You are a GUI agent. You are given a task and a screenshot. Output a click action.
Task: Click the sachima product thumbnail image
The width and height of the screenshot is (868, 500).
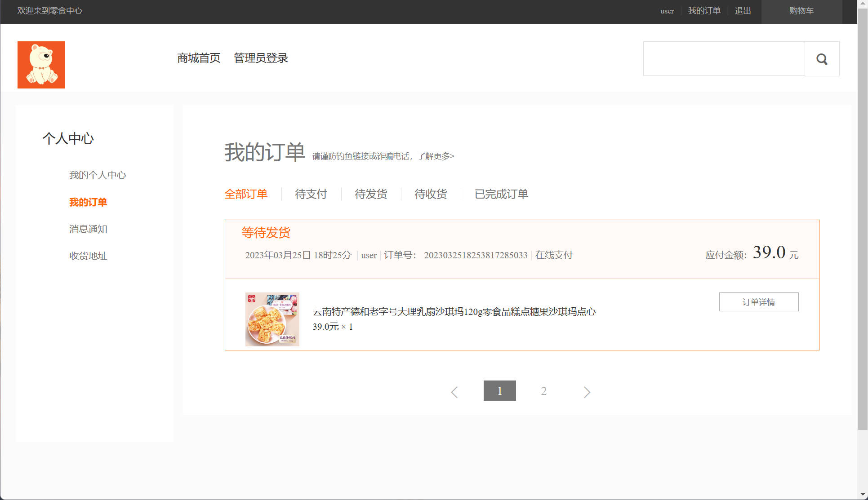pos(272,319)
